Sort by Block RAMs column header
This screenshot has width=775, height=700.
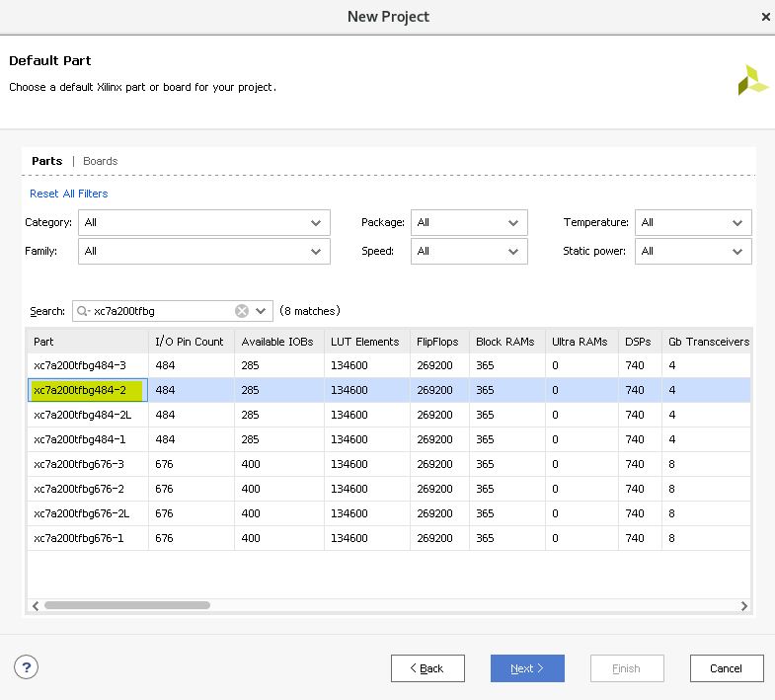(x=507, y=342)
